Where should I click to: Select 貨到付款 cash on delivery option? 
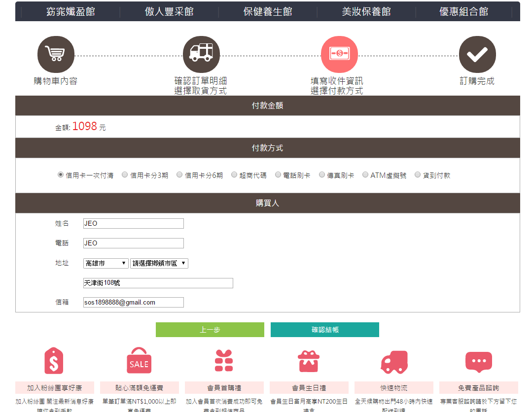pyautogui.click(x=418, y=175)
